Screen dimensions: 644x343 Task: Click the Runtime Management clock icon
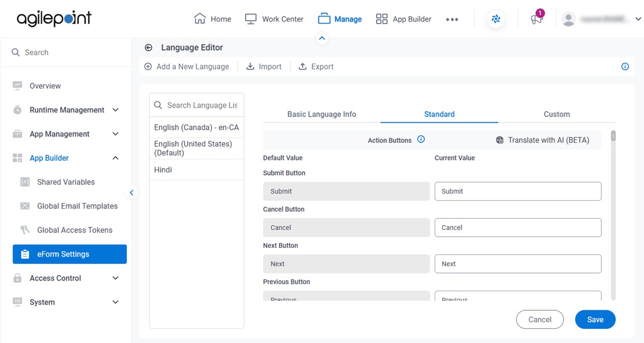pos(18,110)
